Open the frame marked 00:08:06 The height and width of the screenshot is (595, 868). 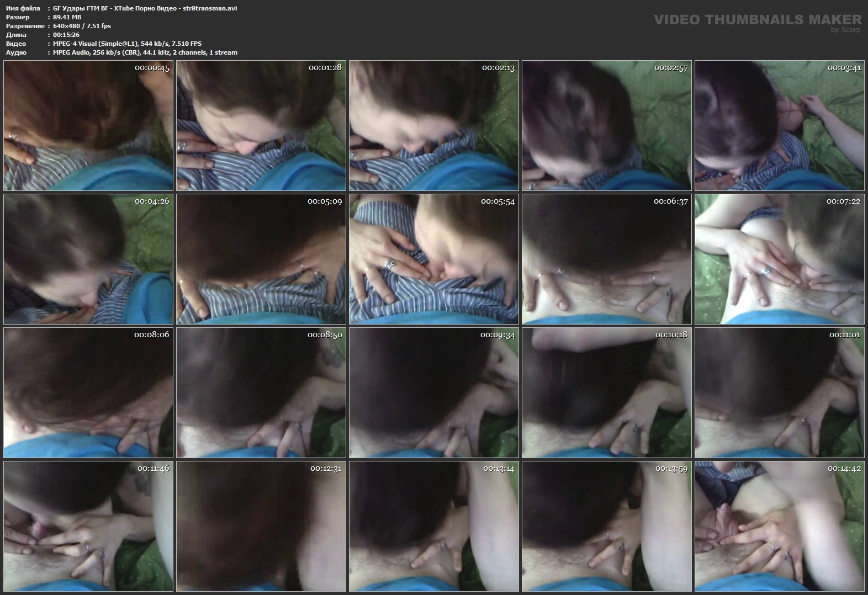(88, 393)
